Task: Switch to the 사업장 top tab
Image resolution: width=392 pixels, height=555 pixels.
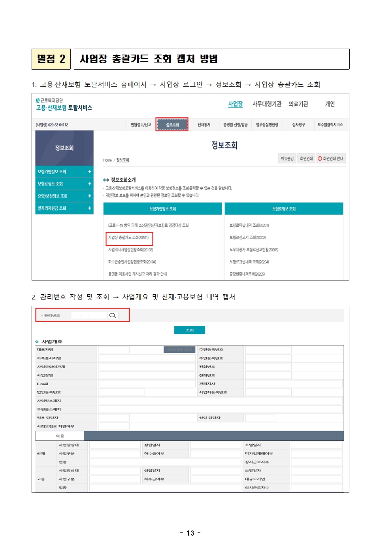Action: (x=235, y=104)
